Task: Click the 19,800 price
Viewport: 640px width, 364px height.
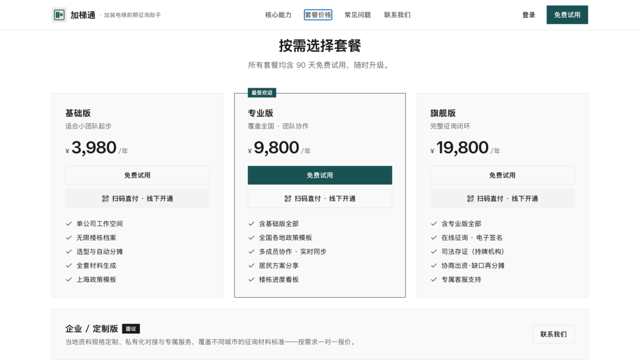Action: coord(462,147)
